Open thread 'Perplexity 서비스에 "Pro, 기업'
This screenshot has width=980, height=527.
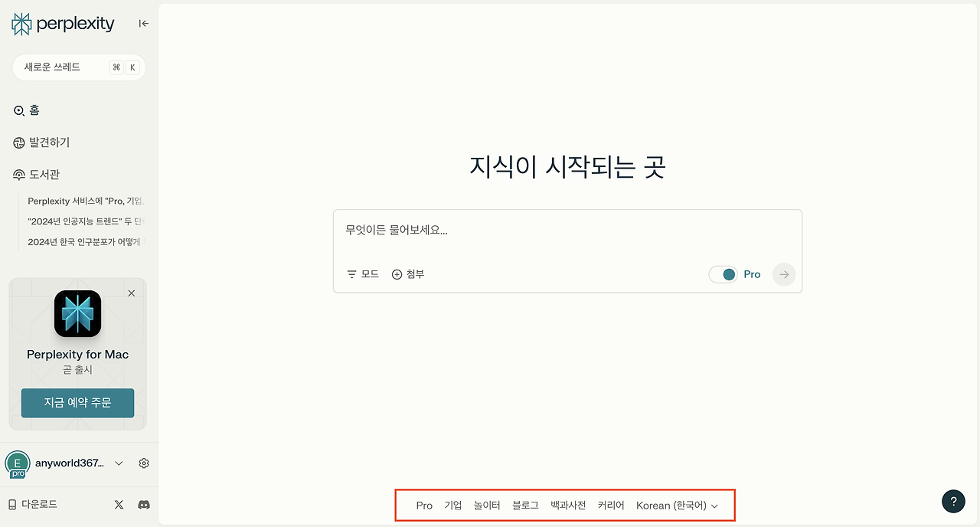pos(86,201)
